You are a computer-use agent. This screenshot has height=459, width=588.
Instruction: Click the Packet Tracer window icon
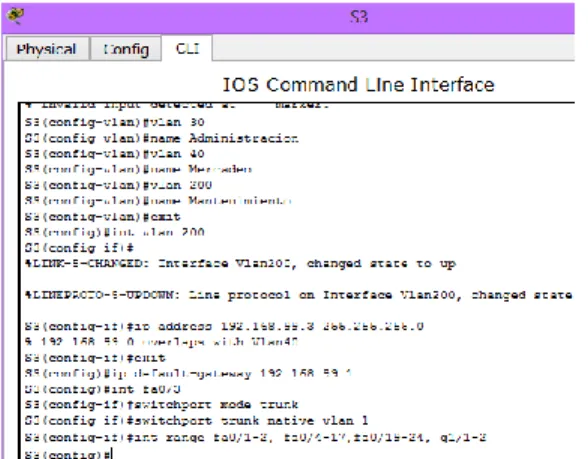pyautogui.click(x=16, y=16)
